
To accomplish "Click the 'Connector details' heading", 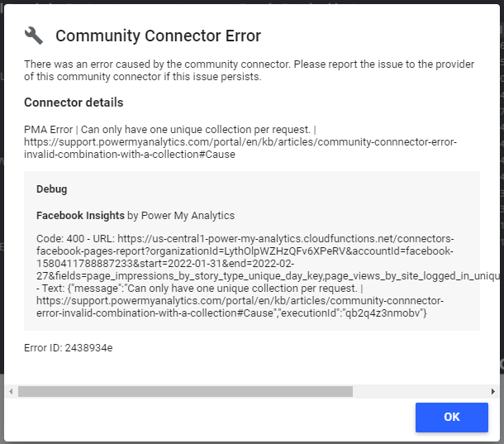I will (x=74, y=103).
